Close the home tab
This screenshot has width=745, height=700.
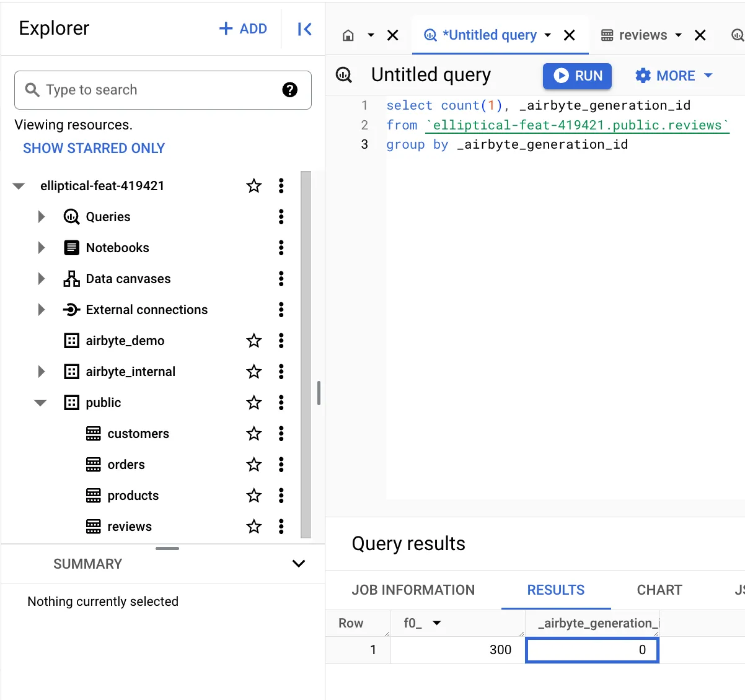click(393, 35)
